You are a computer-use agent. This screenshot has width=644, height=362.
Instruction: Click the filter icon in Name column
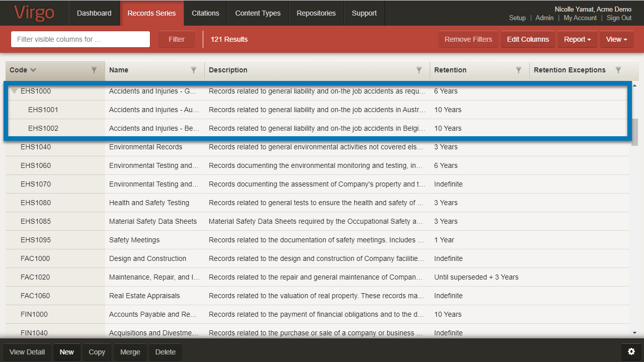click(194, 70)
